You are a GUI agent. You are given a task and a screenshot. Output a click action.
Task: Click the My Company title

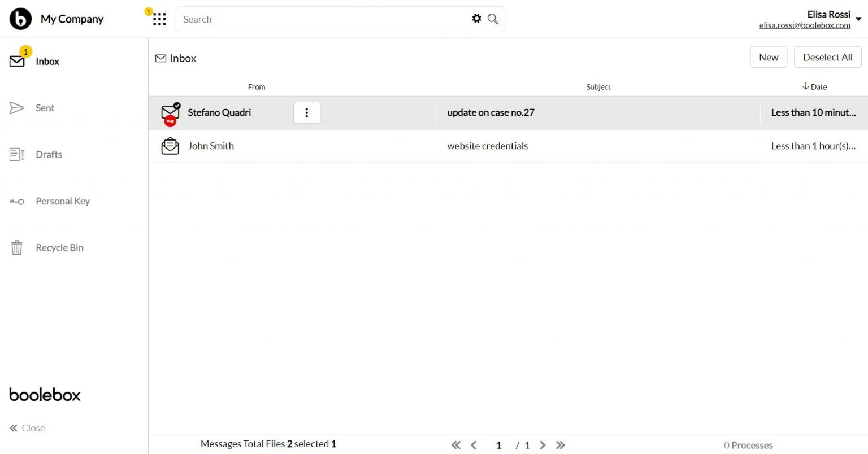[72, 19]
